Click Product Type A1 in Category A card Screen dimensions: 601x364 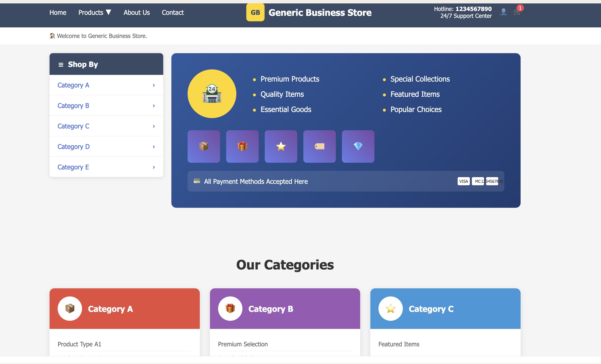[x=79, y=344]
